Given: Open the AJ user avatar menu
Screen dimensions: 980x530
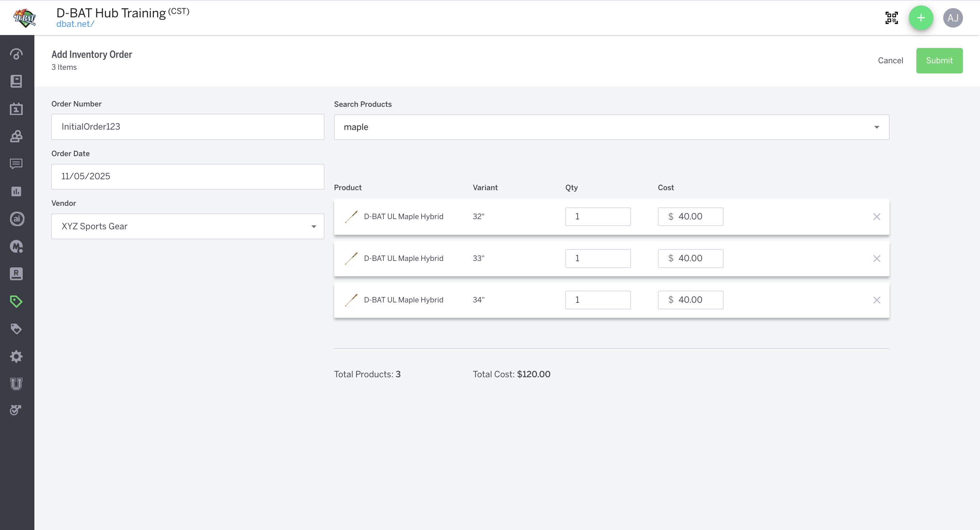Looking at the screenshot, I should coord(953,18).
